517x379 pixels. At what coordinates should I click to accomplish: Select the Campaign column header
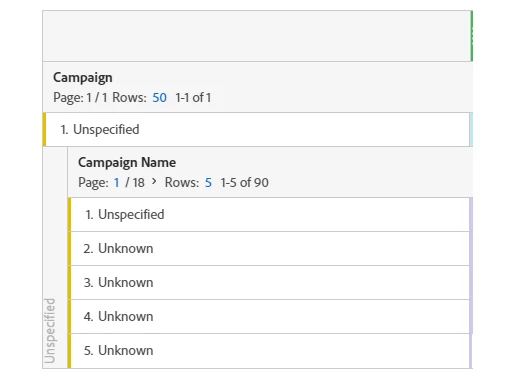click(83, 77)
